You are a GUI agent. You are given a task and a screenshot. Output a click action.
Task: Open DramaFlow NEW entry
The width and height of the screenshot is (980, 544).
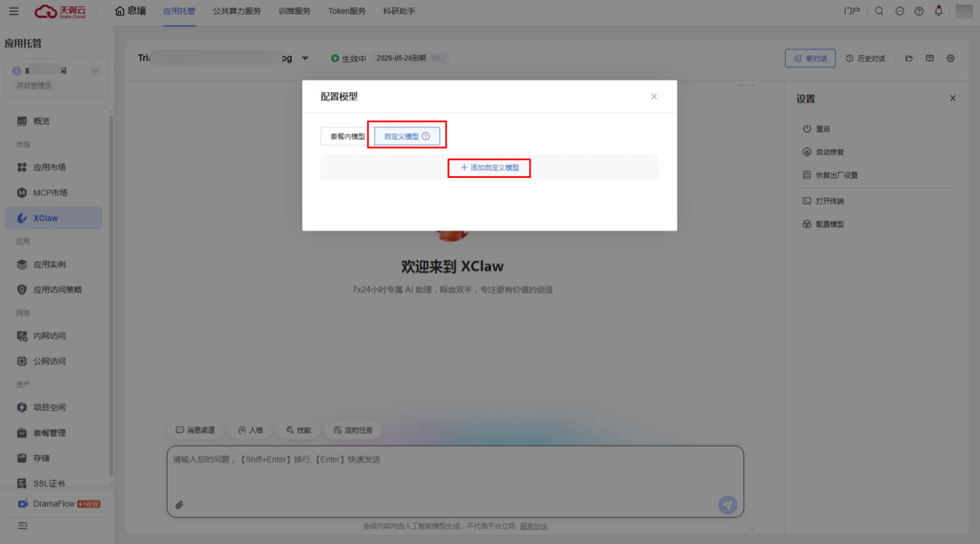tap(58, 504)
